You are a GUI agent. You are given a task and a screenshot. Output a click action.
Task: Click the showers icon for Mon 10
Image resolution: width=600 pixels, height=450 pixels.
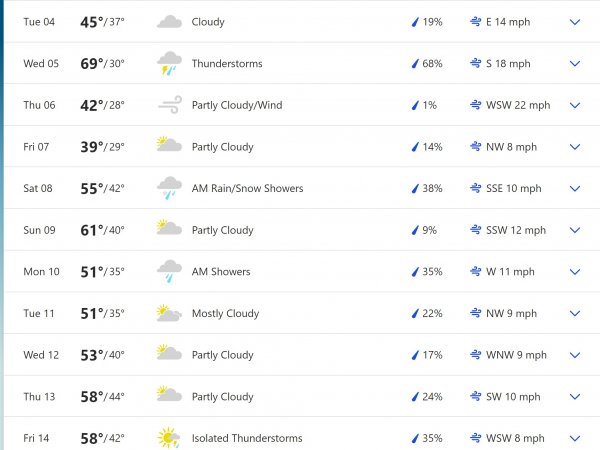tap(169, 271)
